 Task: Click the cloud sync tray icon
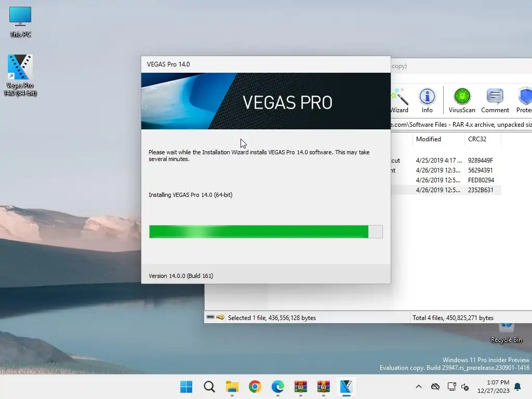[x=435, y=387]
